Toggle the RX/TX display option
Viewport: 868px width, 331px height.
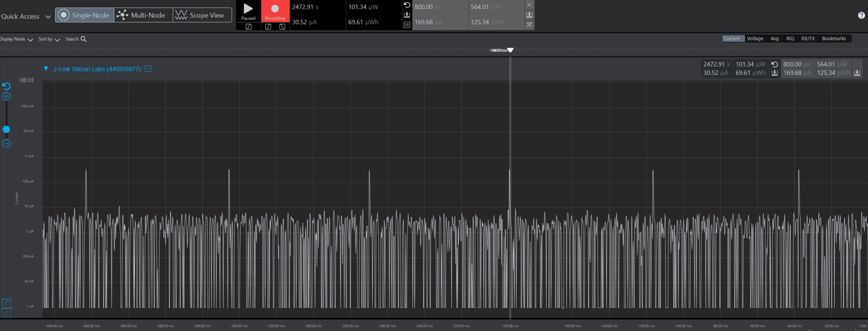pos(808,39)
